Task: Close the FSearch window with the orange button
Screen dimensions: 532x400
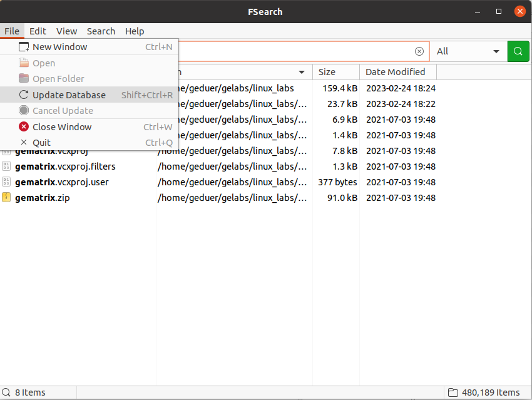Action: tap(519, 11)
